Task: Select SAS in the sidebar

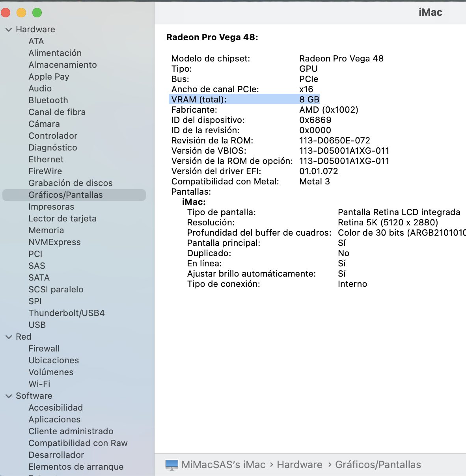Action: 37,266
